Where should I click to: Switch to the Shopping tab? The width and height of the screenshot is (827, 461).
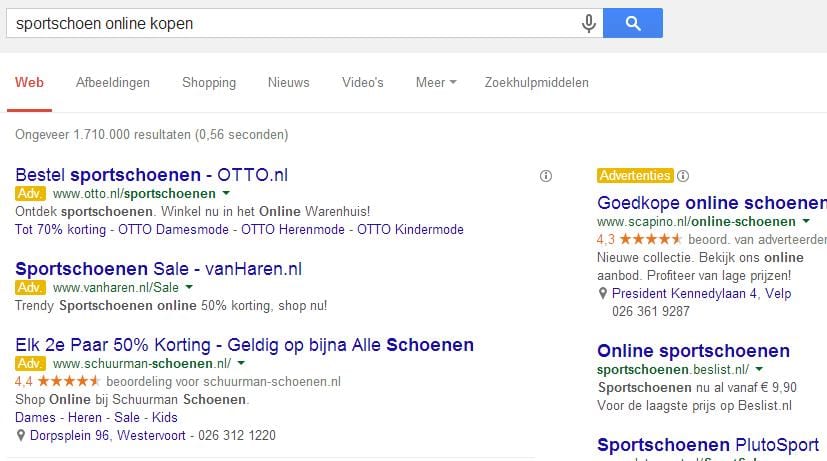209,82
